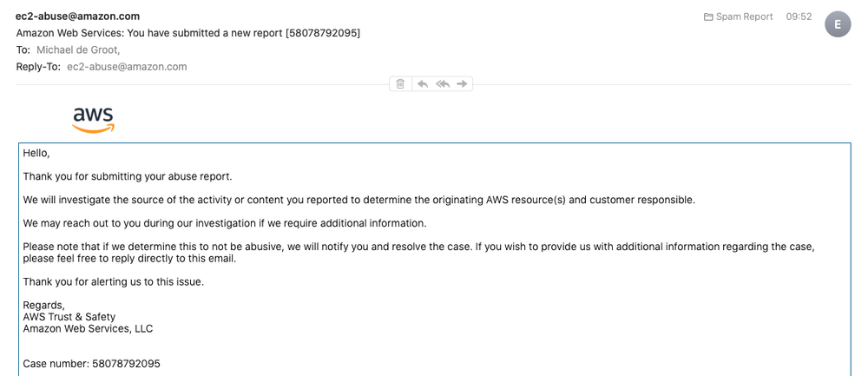Open the Spam Report mailbox label

(x=744, y=16)
